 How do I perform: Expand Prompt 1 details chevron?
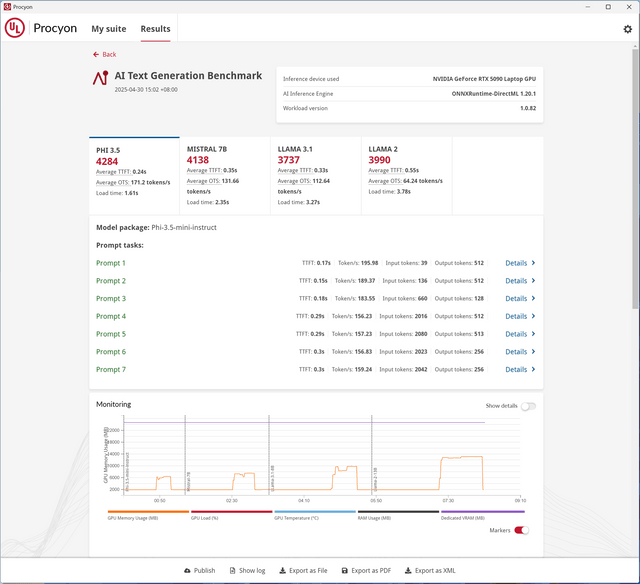point(533,263)
